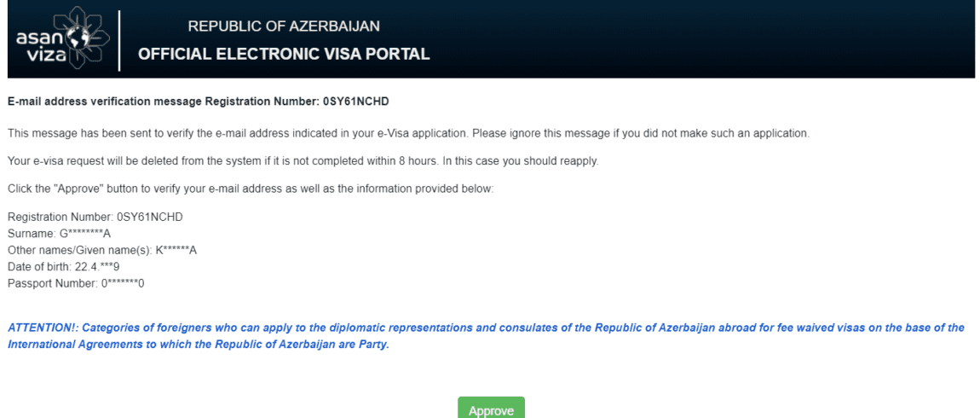Select the bold Registration Number 0SY61NCHD heading
The height and width of the screenshot is (418, 980).
[x=203, y=101]
